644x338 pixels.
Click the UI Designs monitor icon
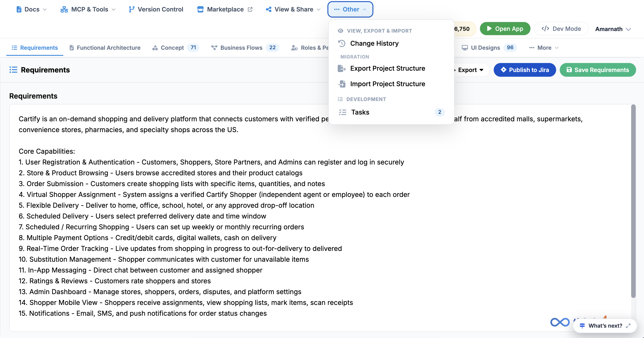pyautogui.click(x=464, y=48)
